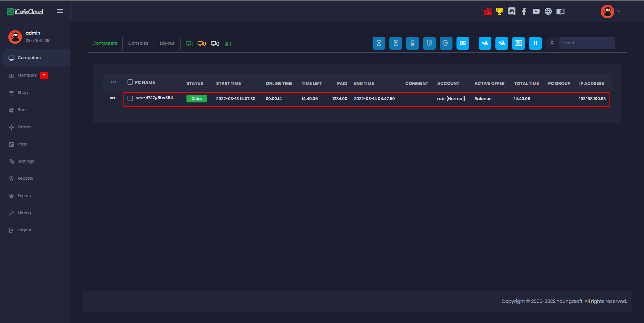Open the YouTube icon link

[536, 11]
